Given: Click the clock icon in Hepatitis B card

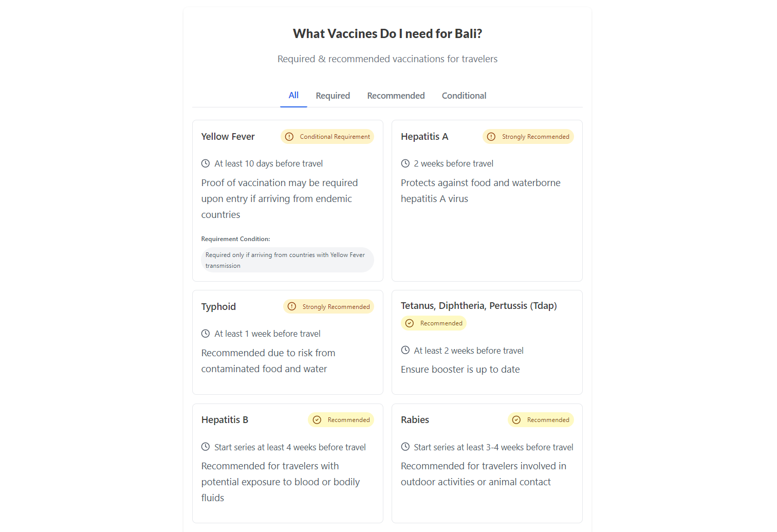Looking at the screenshot, I should coord(206,447).
